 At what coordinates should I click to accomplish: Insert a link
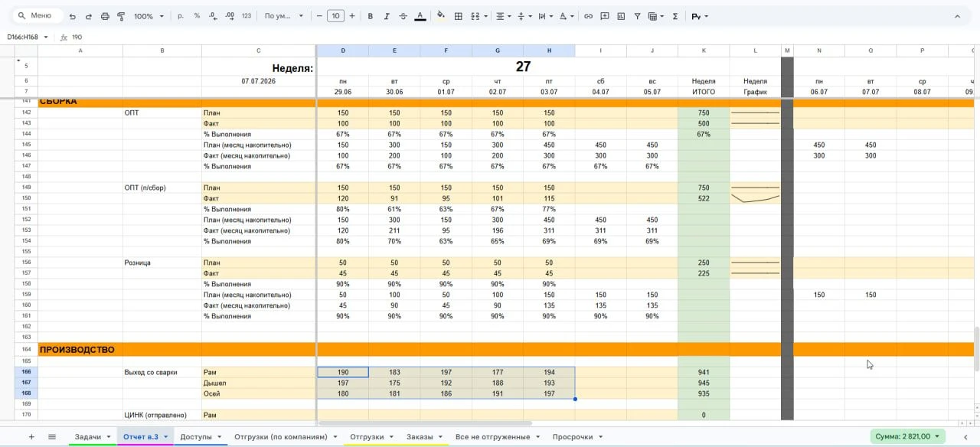click(588, 16)
